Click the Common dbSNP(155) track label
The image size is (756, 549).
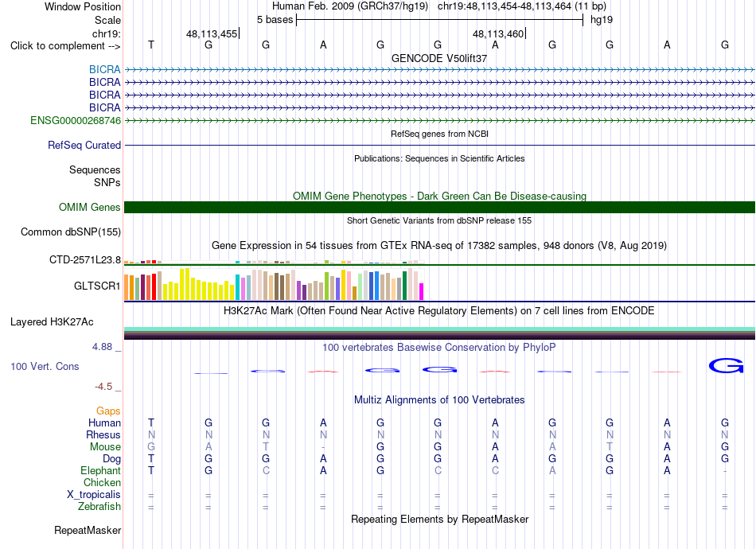coord(71,232)
